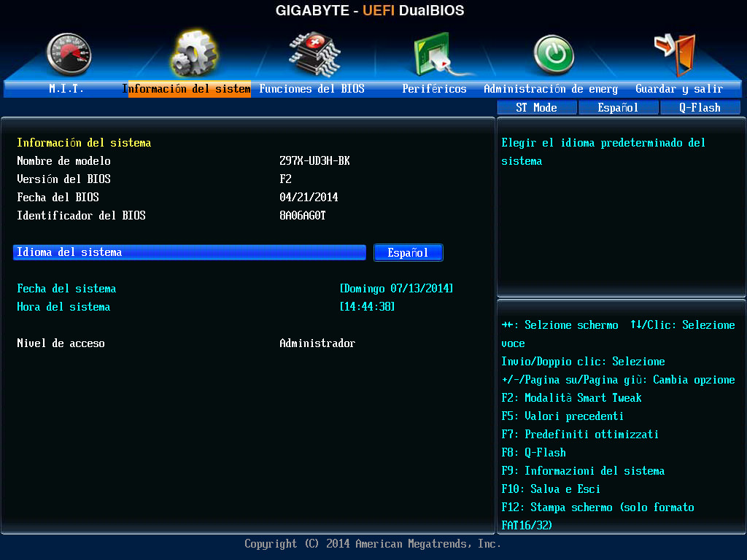Open the Periféricos tab
The image size is (747, 560).
pos(434,88)
